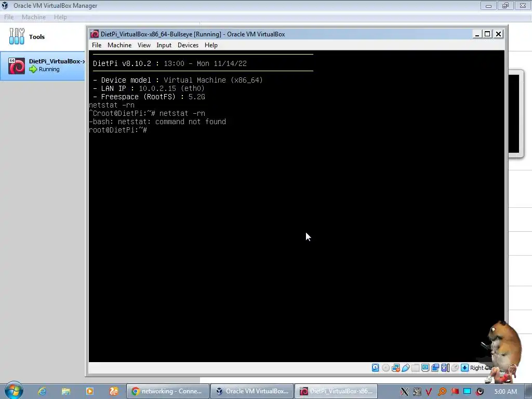Click the USB devices status icon

[x=405, y=368]
